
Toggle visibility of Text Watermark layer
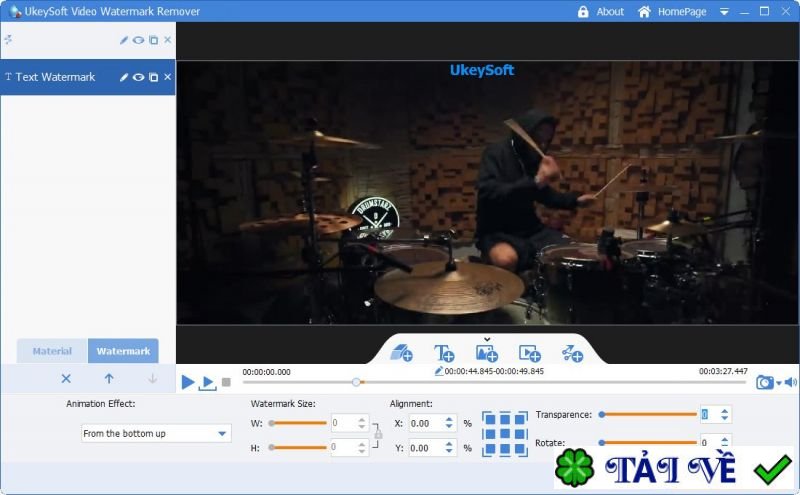(x=139, y=77)
